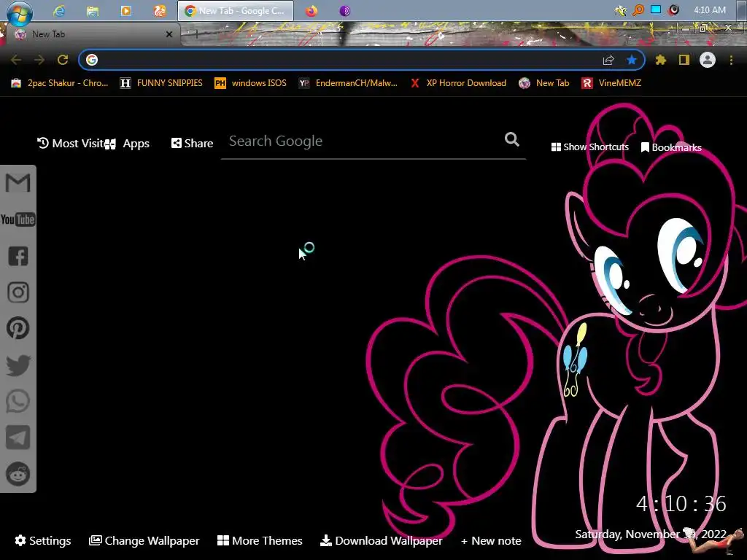Open new tab page Settings
The width and height of the screenshot is (747, 560).
43,540
